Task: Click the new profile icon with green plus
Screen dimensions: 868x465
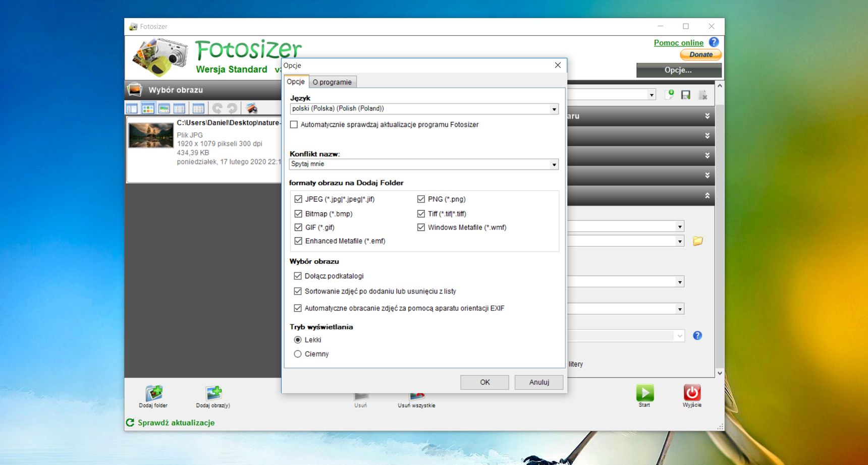Action: click(x=670, y=95)
